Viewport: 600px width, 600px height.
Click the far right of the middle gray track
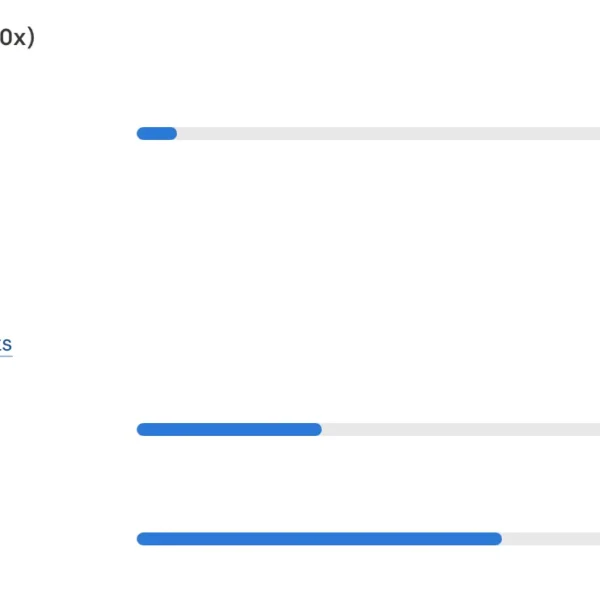tap(595, 429)
